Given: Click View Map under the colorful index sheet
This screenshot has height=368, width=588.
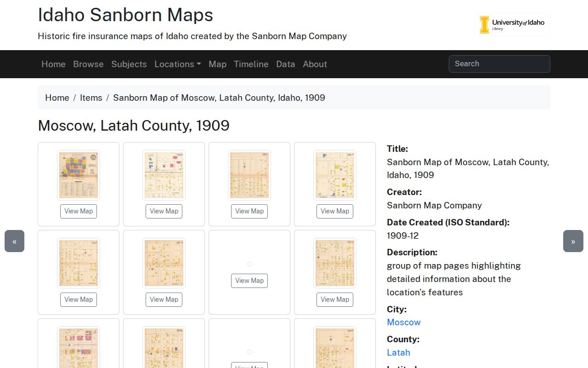Looking at the screenshot, I should point(79,211).
